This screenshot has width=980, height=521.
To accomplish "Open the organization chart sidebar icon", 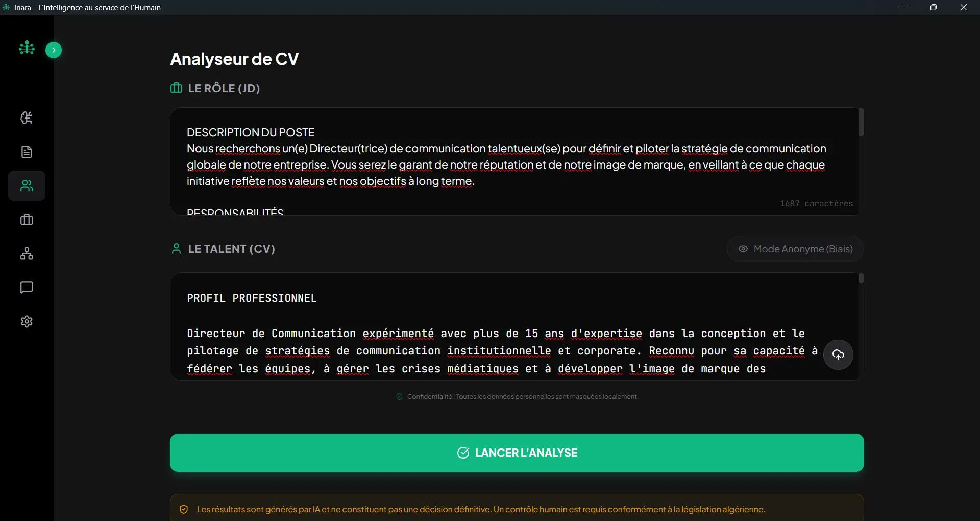I will pos(27,254).
